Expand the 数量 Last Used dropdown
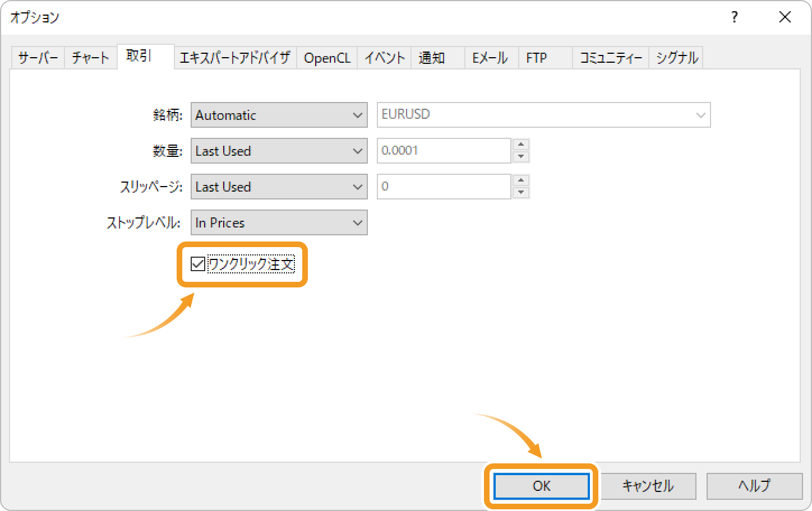This screenshot has height=511, width=812. click(279, 151)
